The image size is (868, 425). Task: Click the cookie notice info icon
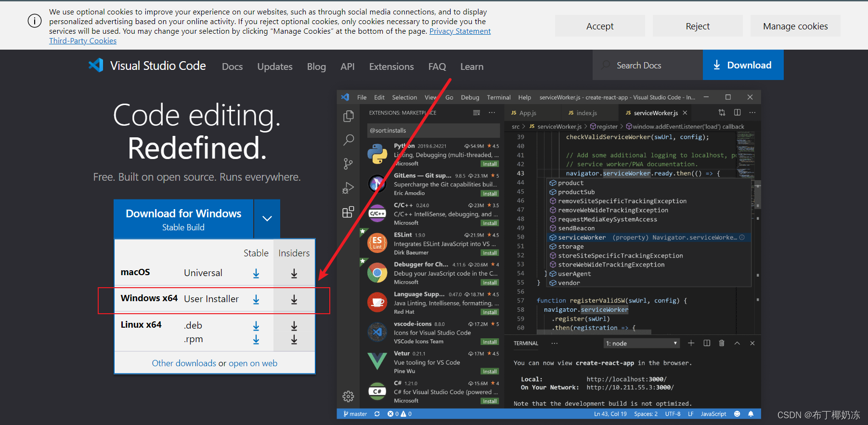(35, 21)
